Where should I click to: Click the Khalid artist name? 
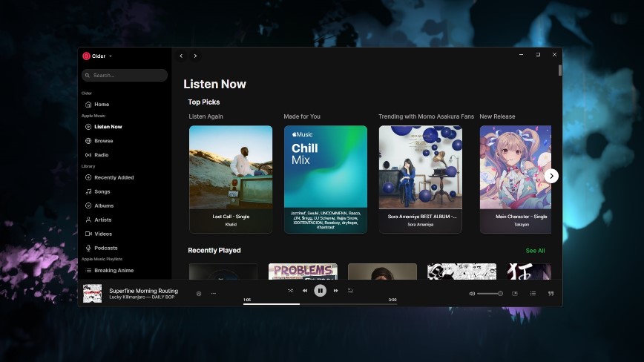pos(231,225)
